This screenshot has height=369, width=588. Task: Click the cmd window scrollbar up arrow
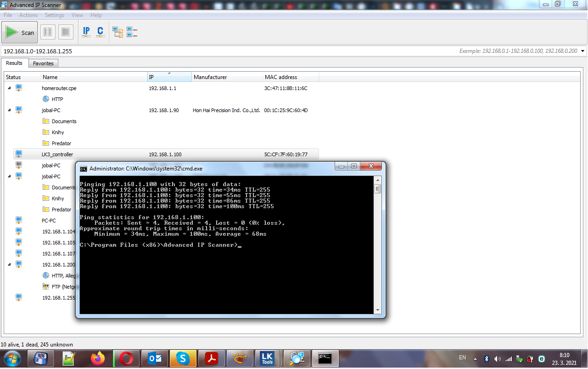point(378,180)
